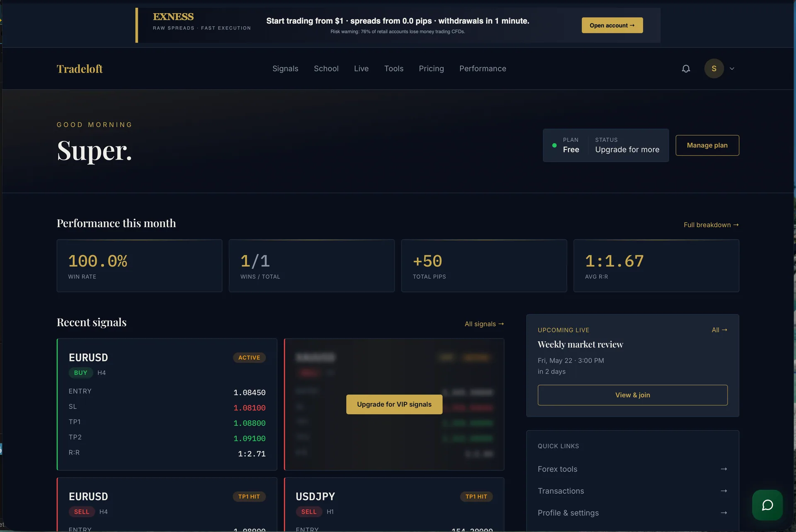
Task: Open the All signals link
Action: click(x=484, y=324)
